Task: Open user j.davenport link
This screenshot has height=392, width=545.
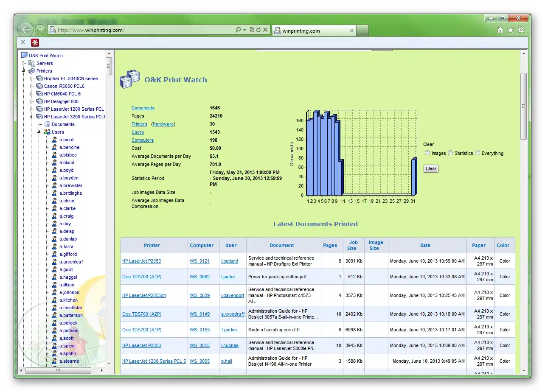Action: 233,295
